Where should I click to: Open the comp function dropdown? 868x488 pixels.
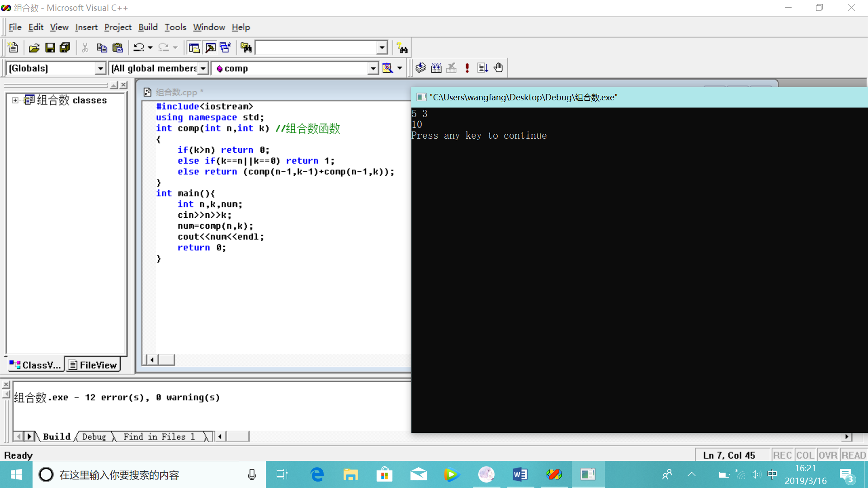coord(373,68)
